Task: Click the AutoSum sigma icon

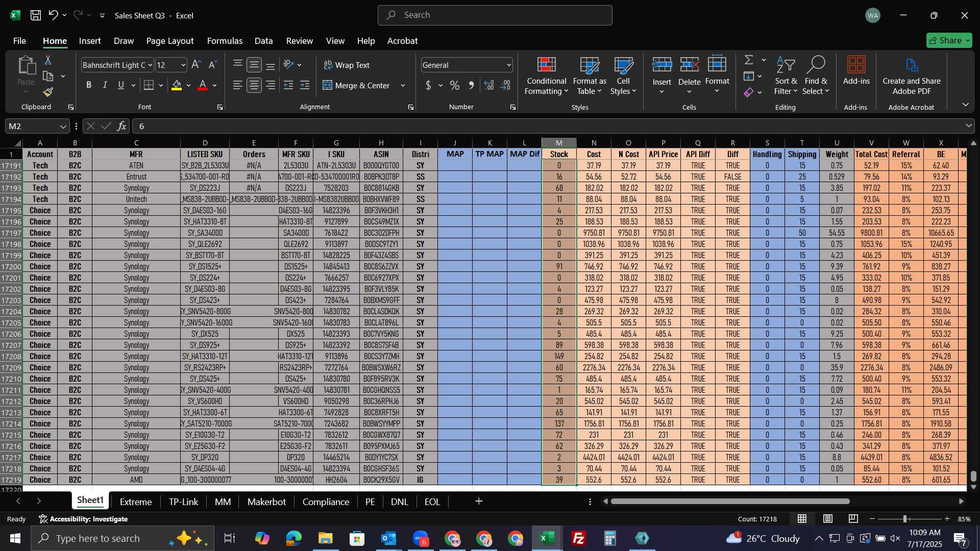Action: tap(749, 60)
